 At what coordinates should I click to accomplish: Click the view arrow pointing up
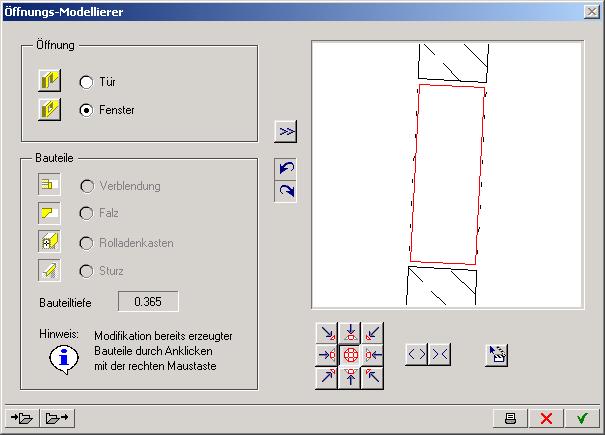[x=350, y=377]
